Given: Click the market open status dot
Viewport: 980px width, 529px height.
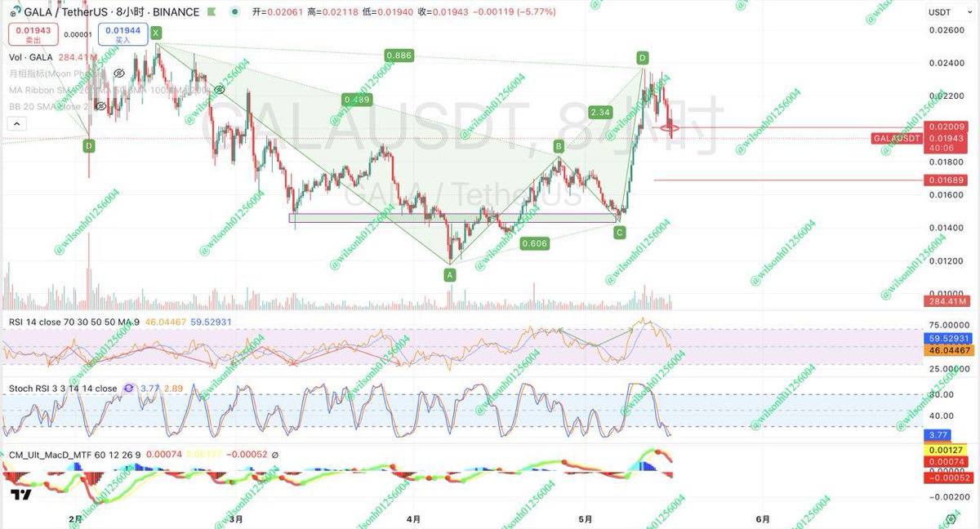Looking at the screenshot, I should pos(236,12).
